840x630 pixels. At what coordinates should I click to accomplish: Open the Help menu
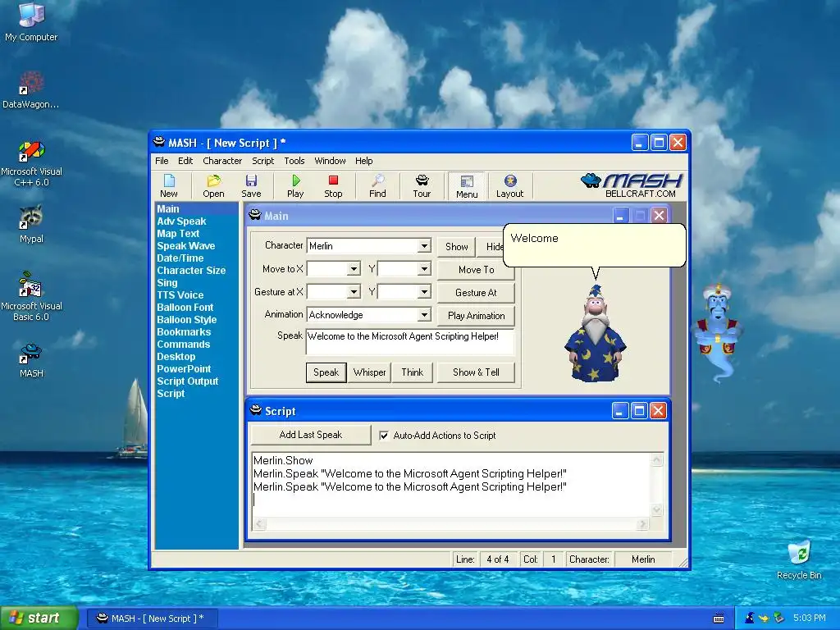click(x=363, y=161)
